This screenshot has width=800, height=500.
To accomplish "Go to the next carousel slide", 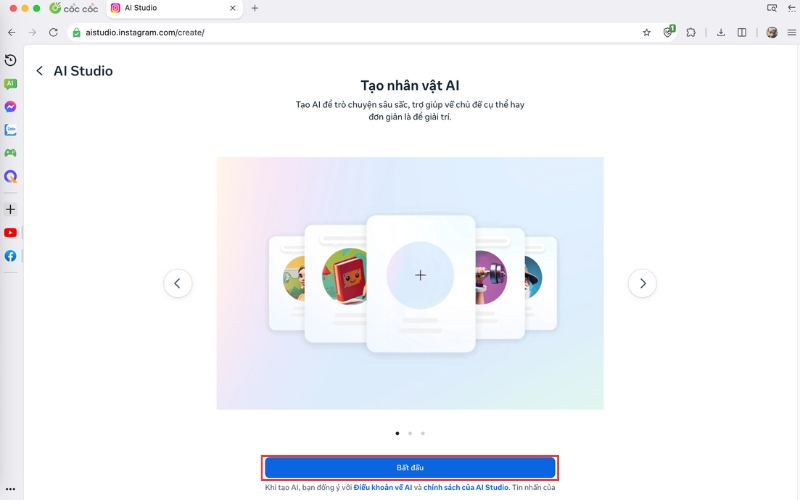I will tap(642, 283).
